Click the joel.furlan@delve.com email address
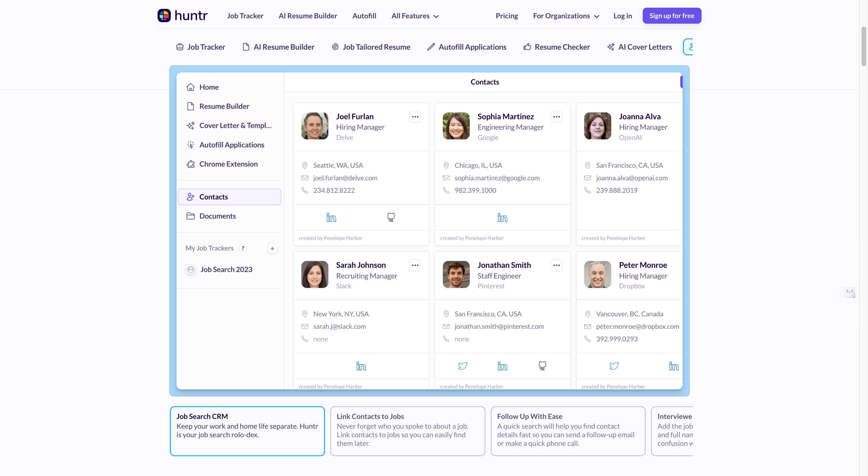Screen dimensions: 868x476 [345, 178]
